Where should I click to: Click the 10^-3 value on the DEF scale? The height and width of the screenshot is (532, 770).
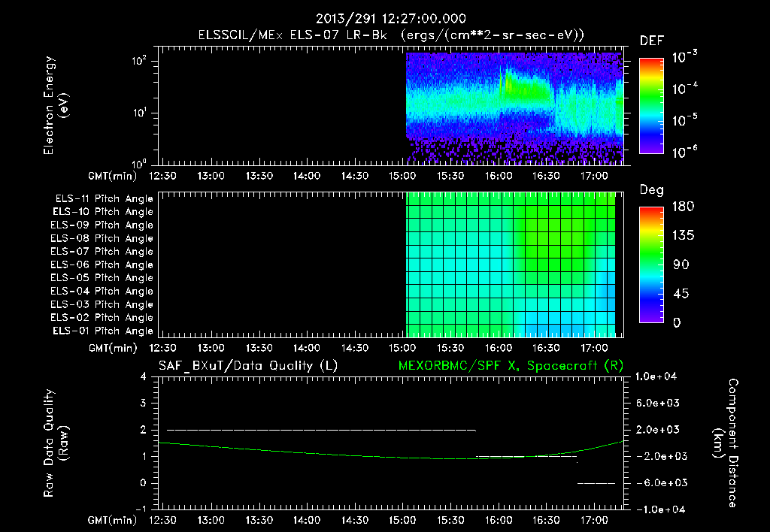[684, 56]
